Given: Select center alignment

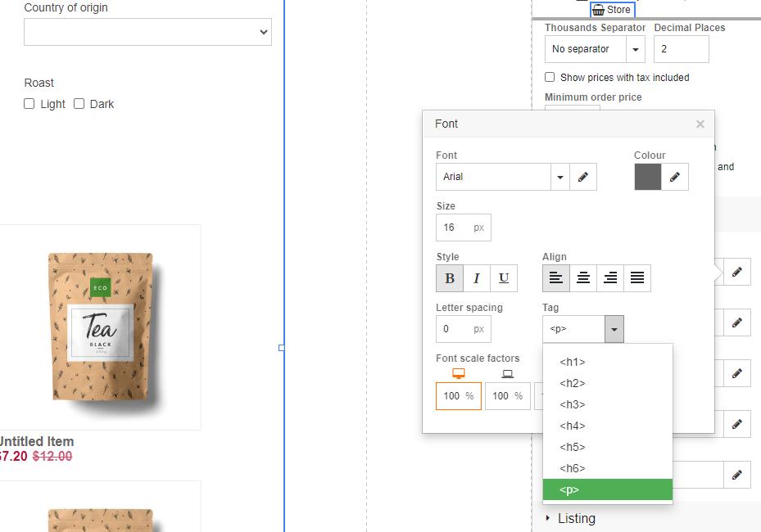Looking at the screenshot, I should [x=582, y=277].
